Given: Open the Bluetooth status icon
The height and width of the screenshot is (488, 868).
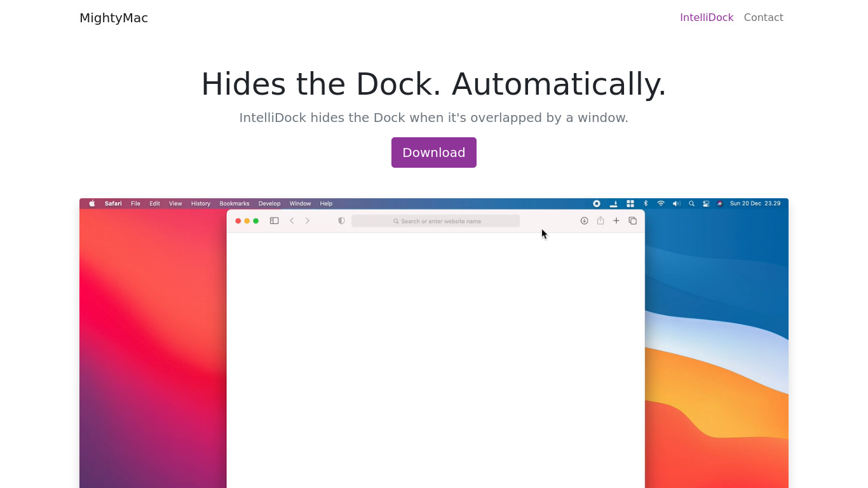Looking at the screenshot, I should point(646,203).
